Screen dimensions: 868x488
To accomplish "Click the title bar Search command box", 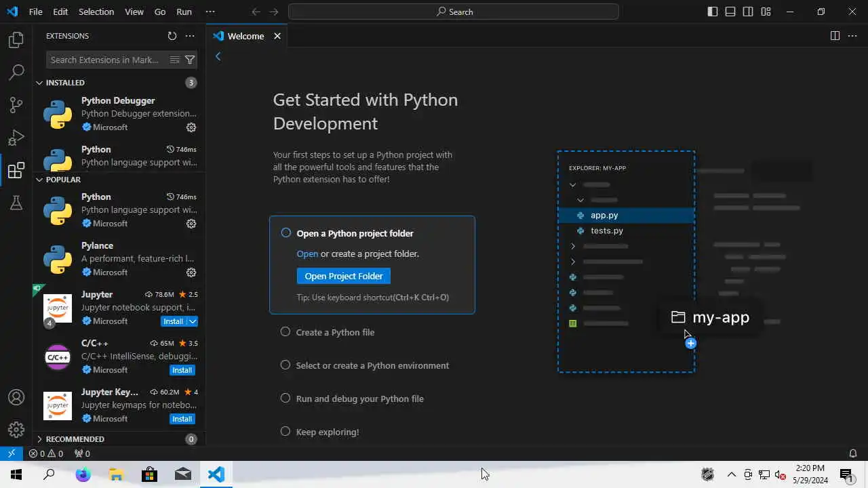I will pos(454,12).
